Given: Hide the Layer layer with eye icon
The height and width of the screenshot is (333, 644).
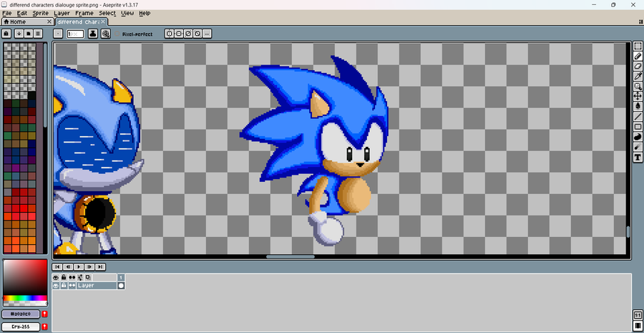Looking at the screenshot, I should click(56, 285).
